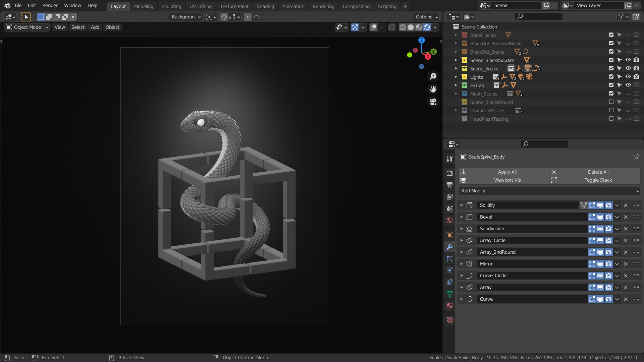Enable the Scene_BlocksRound collection checkbox

[x=611, y=102]
